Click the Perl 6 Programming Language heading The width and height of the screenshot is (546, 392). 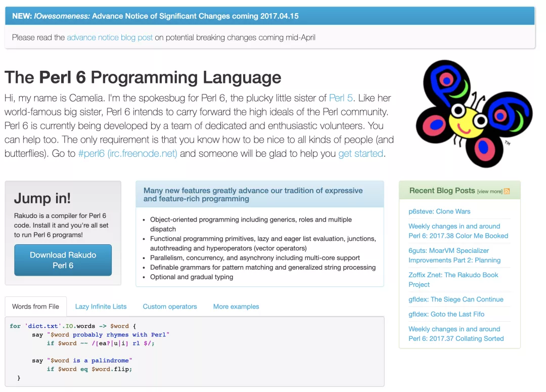[143, 77]
